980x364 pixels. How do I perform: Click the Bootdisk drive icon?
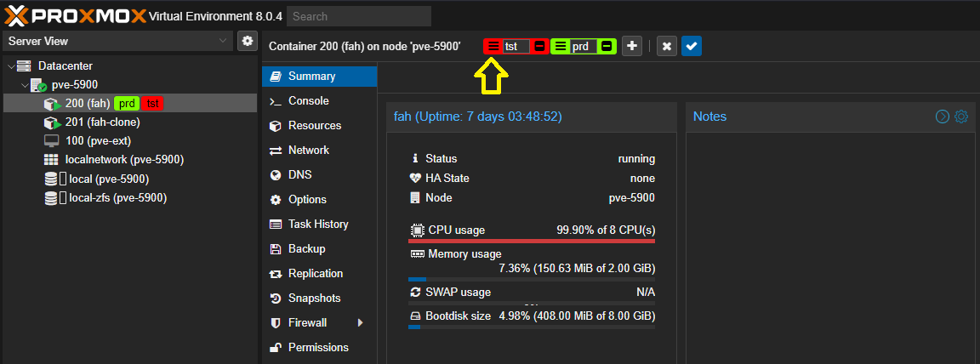tap(416, 316)
